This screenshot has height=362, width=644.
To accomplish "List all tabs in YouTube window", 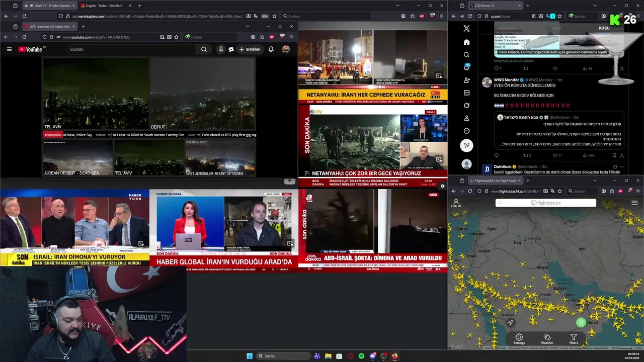I will coord(247,26).
